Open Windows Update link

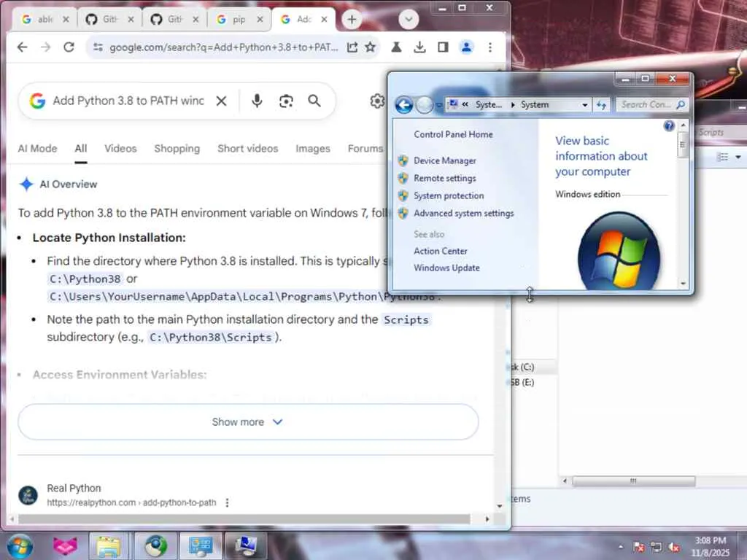[446, 268]
